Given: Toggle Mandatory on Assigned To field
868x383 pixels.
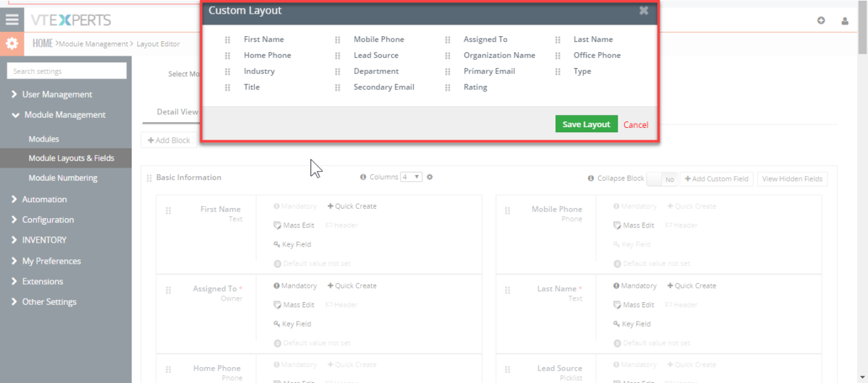Looking at the screenshot, I should [295, 285].
